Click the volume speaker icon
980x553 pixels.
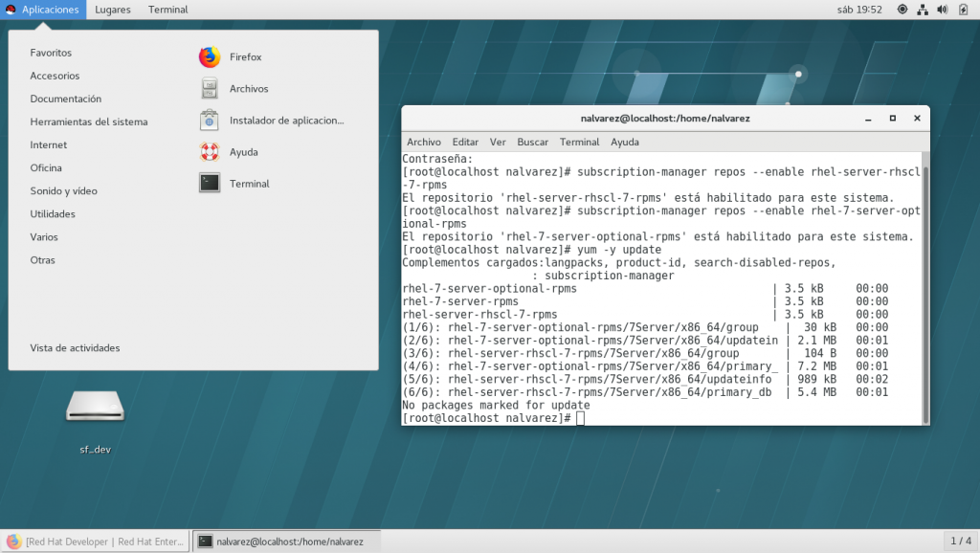[943, 10]
